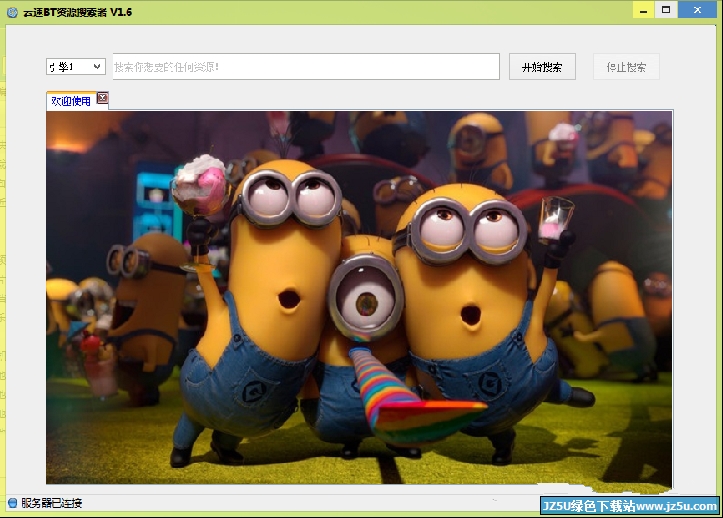This screenshot has width=723, height=518.
Task: Maximize the BT search window
Action: (666, 10)
